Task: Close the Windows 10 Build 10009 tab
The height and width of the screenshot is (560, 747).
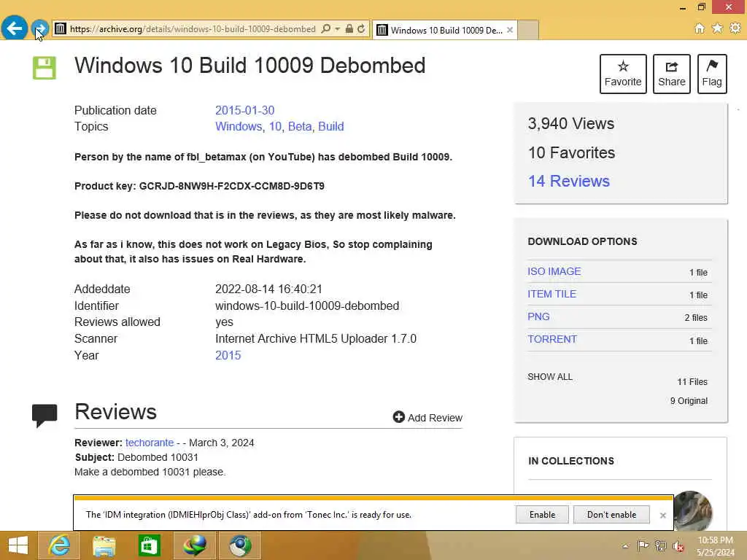Action: pos(510,30)
